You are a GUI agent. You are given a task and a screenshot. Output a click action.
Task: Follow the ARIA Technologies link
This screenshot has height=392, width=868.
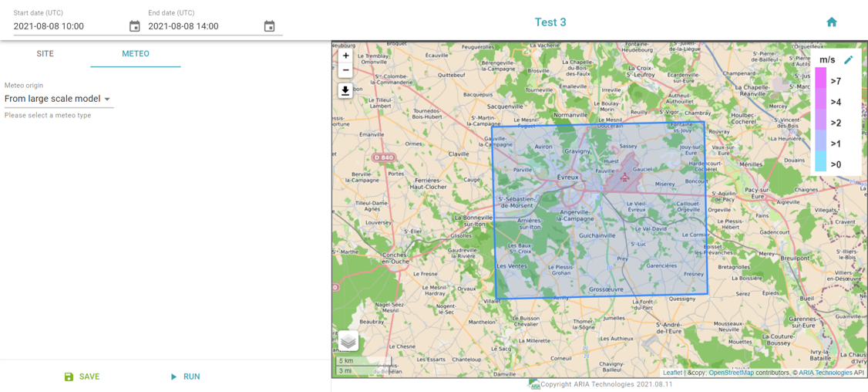[825, 373]
